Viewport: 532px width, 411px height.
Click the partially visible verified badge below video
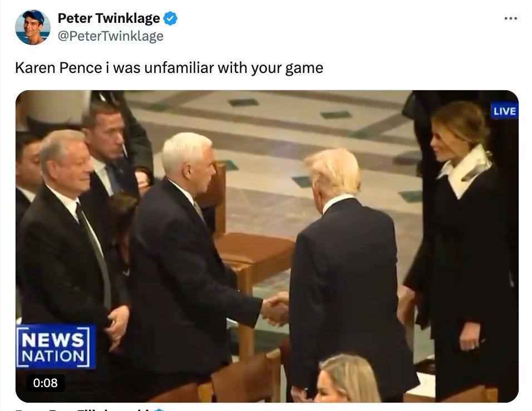pyautogui.click(x=159, y=409)
